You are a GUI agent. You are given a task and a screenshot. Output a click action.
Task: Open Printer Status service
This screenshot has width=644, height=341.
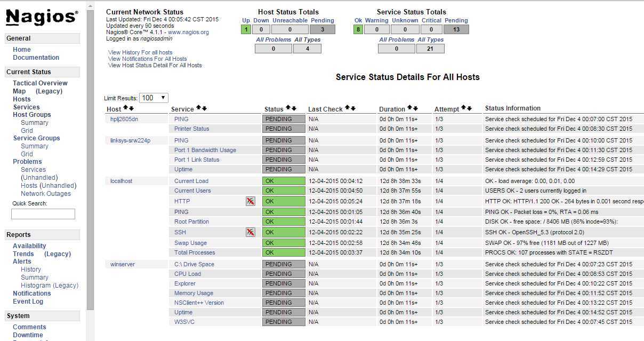click(x=192, y=129)
